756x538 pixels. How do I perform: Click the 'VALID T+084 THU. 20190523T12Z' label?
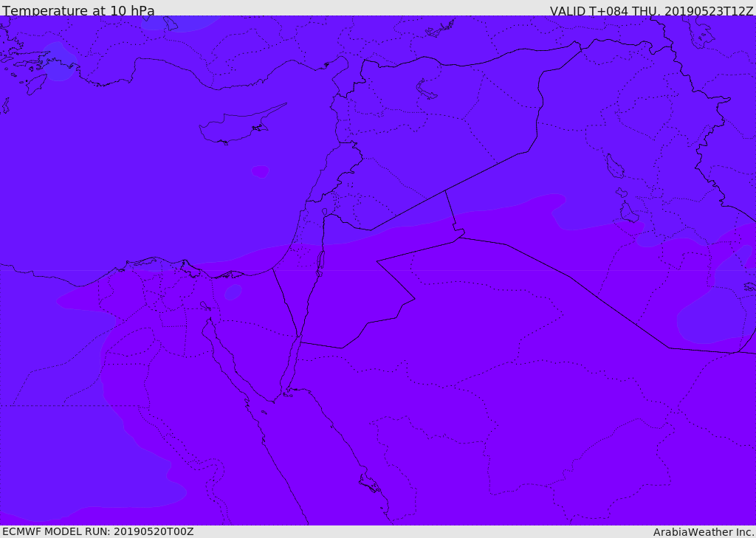pos(651,10)
